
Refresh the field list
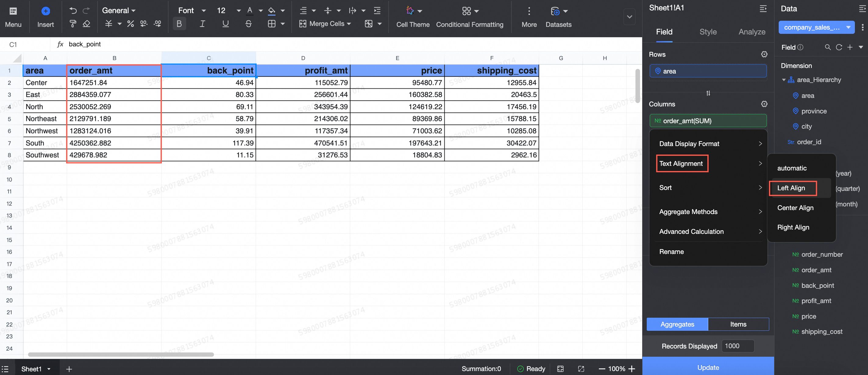(x=839, y=47)
